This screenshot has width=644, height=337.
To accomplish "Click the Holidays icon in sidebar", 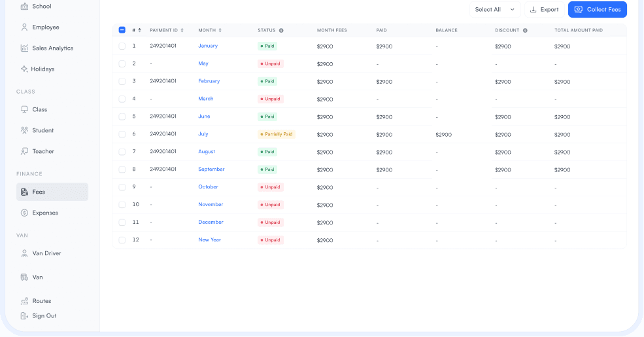I will [24, 69].
